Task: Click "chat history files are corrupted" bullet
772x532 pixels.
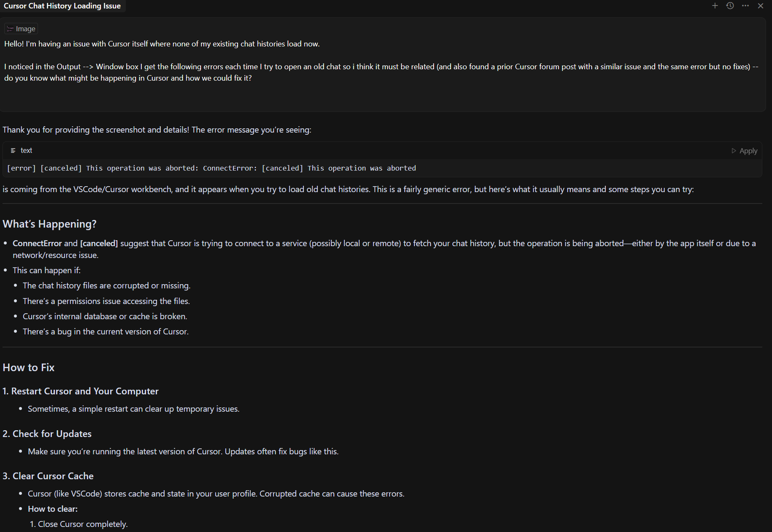Action: click(106, 285)
